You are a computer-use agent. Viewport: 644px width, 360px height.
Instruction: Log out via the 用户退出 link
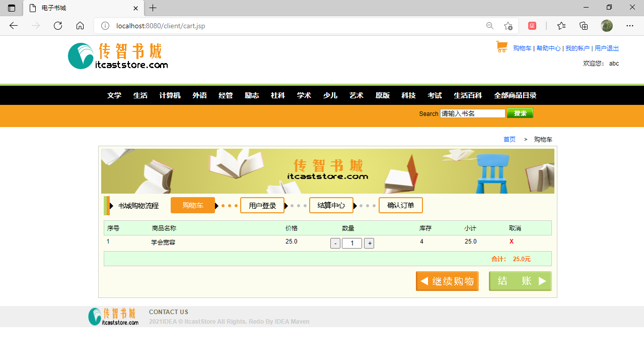607,48
